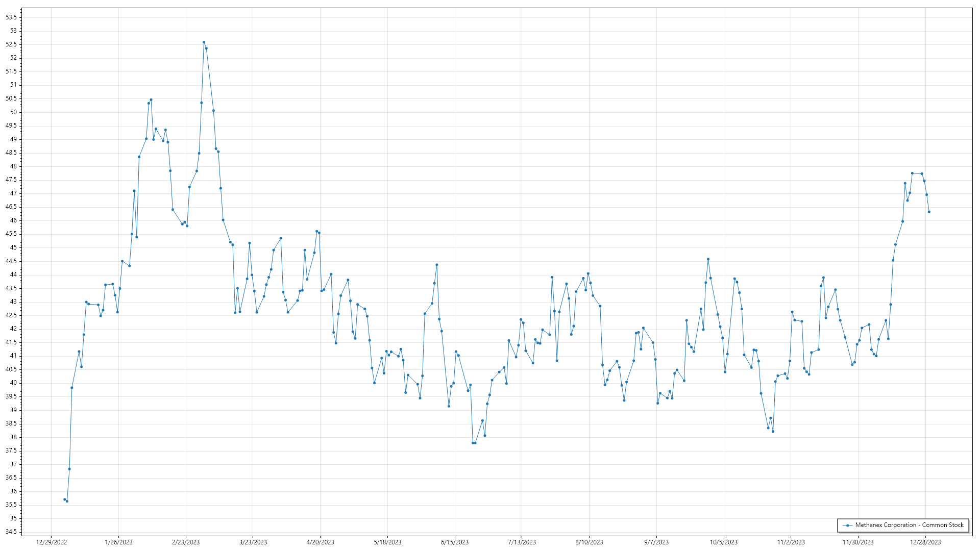Click the Methanex Corporation legend text
Viewport: 980px width, 551px height.
[x=909, y=525]
